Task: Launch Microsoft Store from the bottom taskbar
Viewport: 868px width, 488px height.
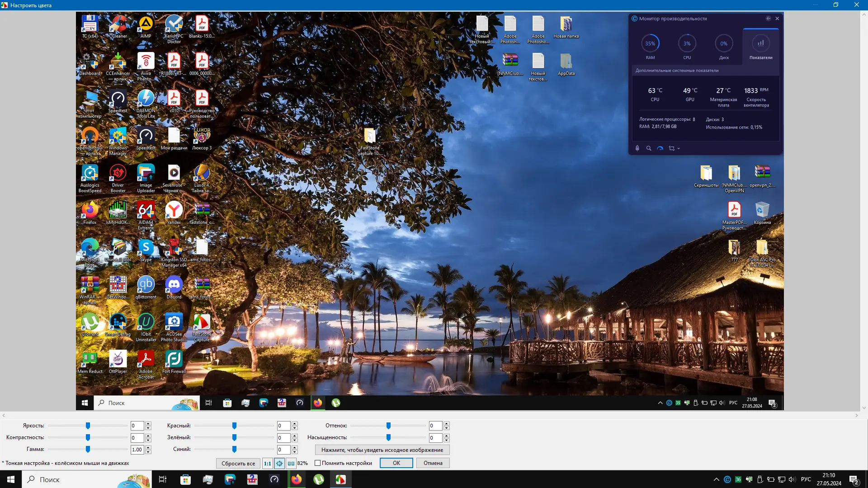Action: click(185, 479)
